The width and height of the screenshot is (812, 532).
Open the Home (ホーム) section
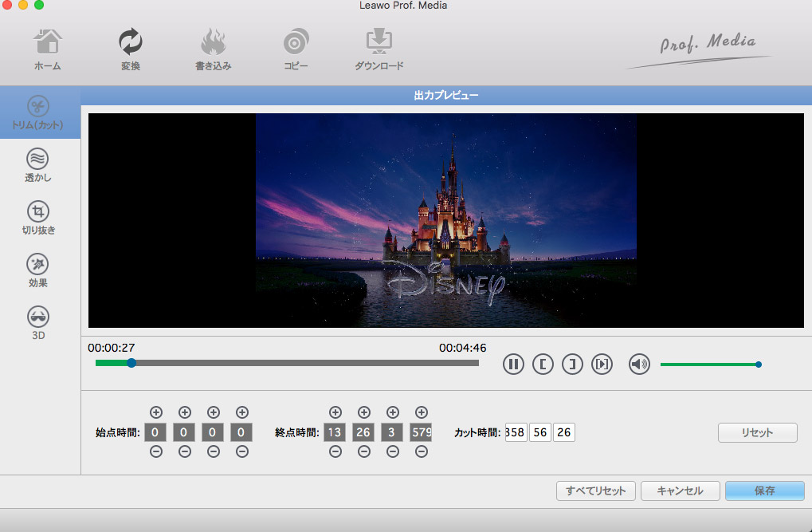[47, 49]
